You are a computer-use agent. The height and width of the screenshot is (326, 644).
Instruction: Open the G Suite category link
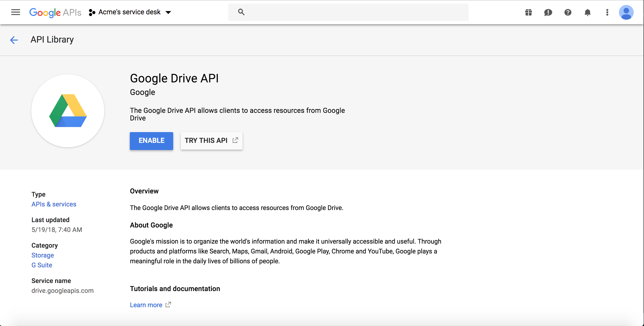42,265
